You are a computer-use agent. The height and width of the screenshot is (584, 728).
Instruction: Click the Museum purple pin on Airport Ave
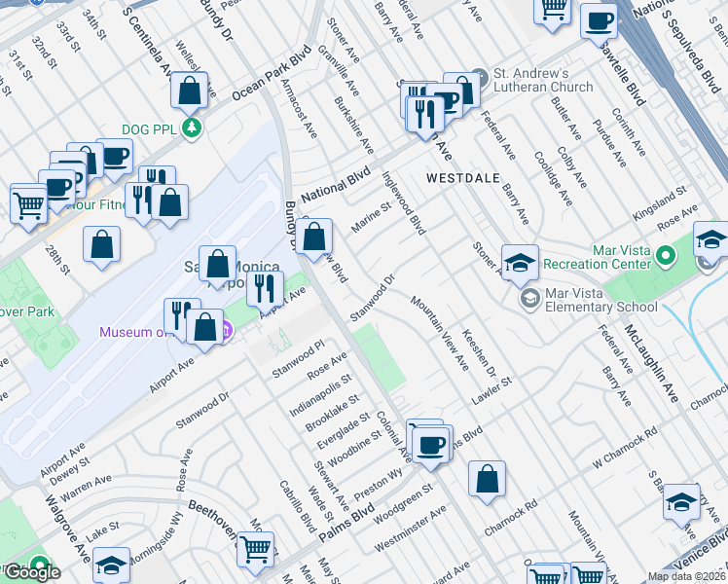click(x=226, y=332)
